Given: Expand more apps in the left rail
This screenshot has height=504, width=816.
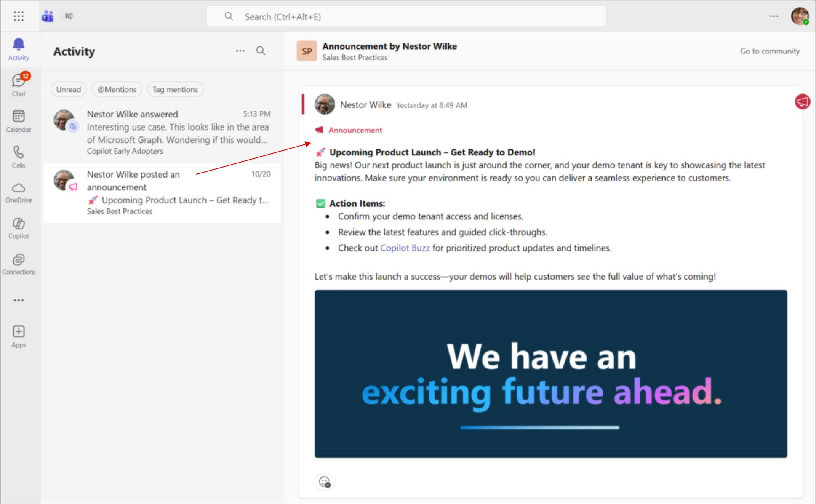Looking at the screenshot, I should pos(19,300).
